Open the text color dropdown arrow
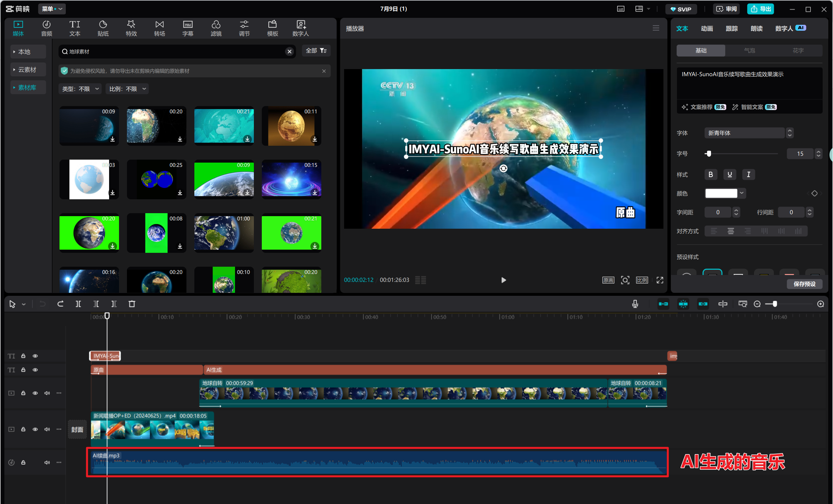 (742, 193)
